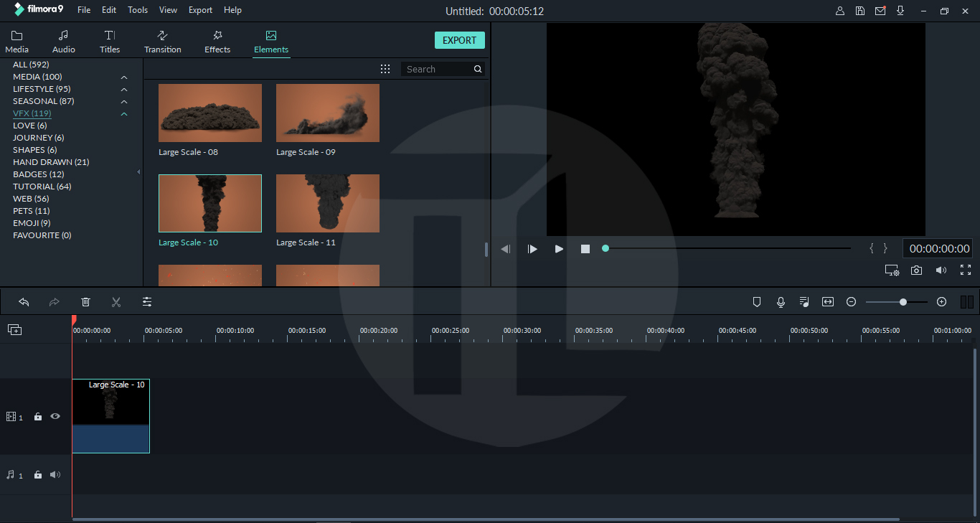
Task: Open the Edit menu
Action: coord(109,10)
